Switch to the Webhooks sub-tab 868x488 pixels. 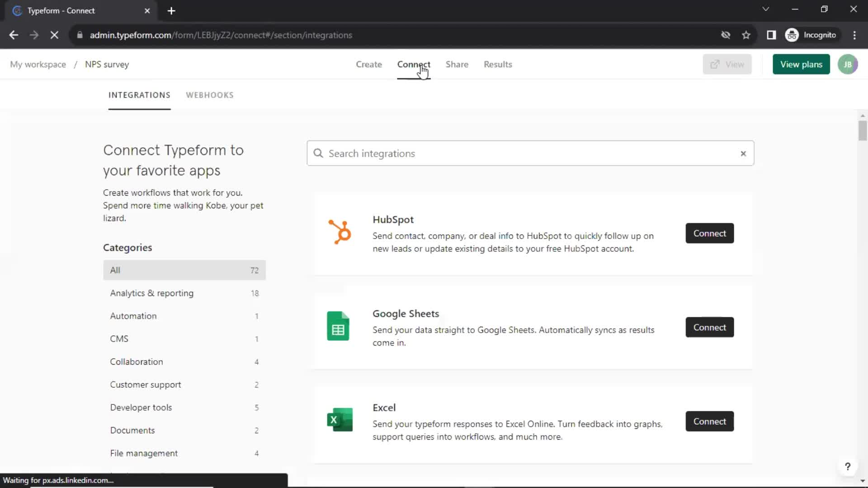(x=210, y=95)
